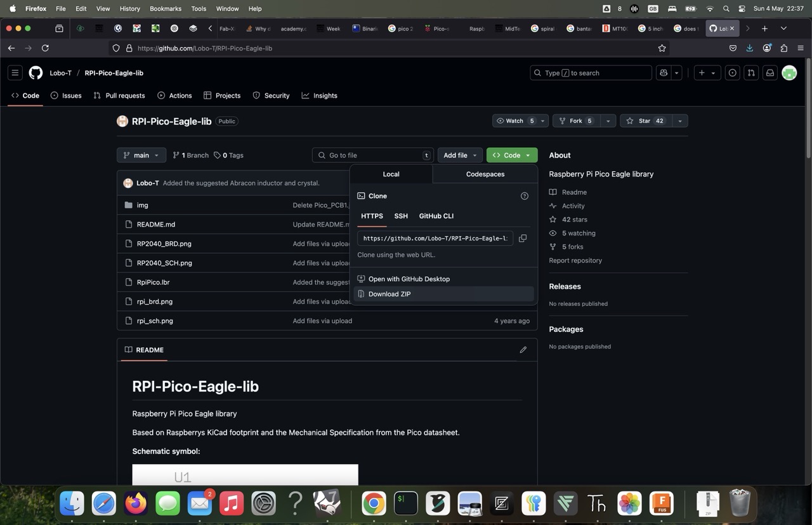Launch Safari from the dock
Image resolution: width=812 pixels, height=525 pixels.
pos(103,503)
